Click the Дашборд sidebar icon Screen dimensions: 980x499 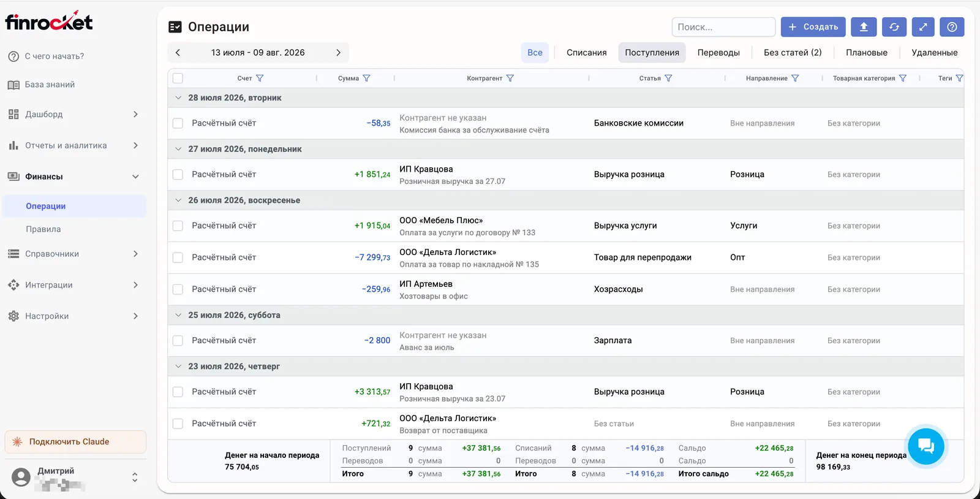coord(13,114)
